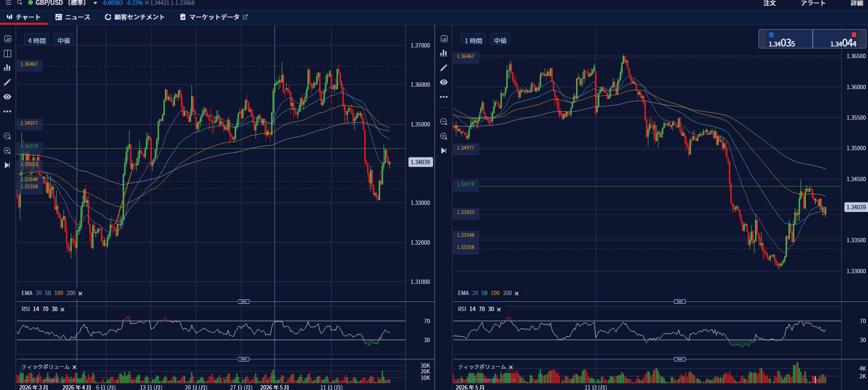Open the 詳細 details link
868x390 pixels.
tap(857, 3)
